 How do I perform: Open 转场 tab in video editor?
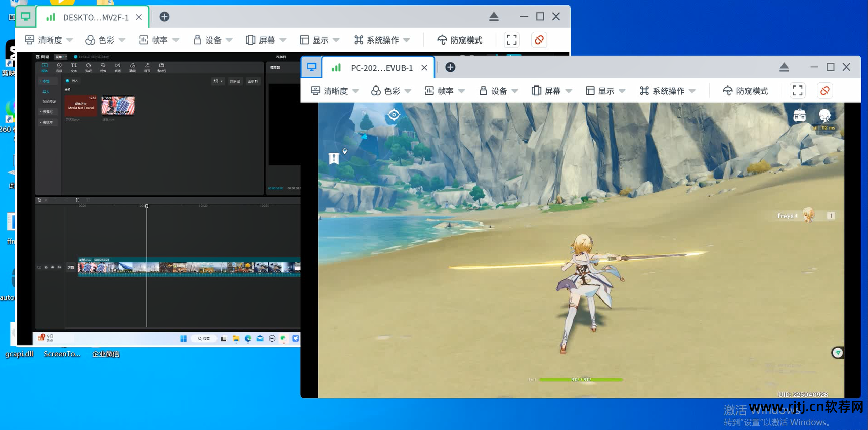coord(118,68)
